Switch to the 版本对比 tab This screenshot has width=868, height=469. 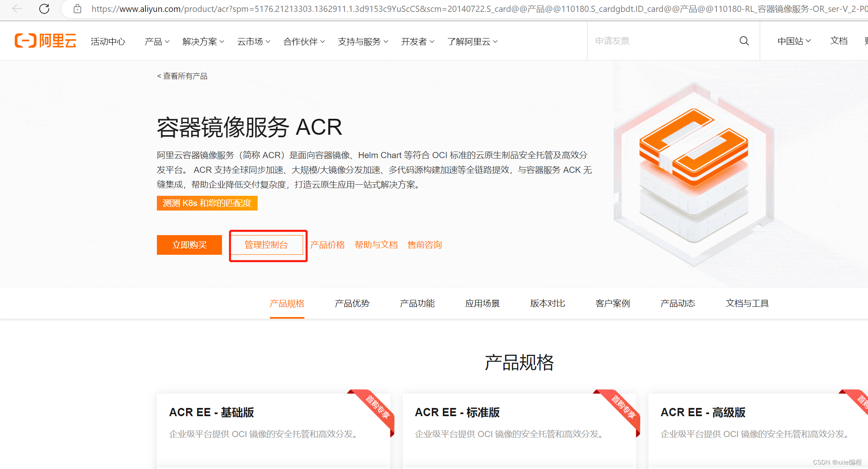click(x=547, y=304)
